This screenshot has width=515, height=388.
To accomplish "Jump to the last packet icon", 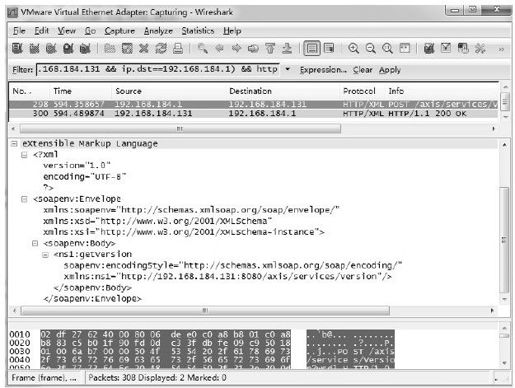I will (x=287, y=49).
